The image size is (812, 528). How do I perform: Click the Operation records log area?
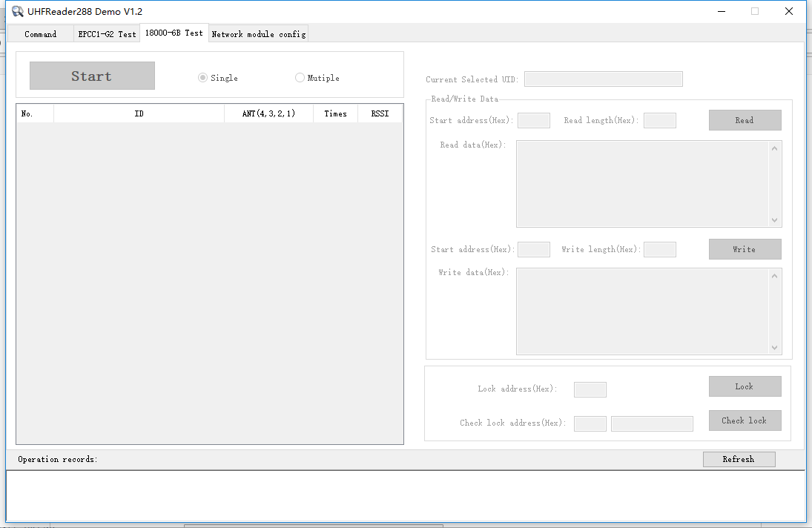point(406,495)
